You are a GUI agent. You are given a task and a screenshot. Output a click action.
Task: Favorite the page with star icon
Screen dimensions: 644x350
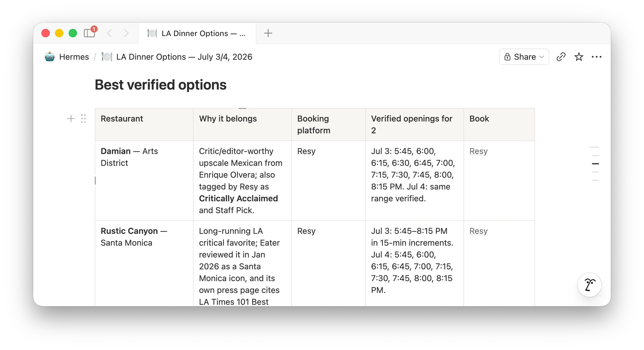pyautogui.click(x=579, y=57)
